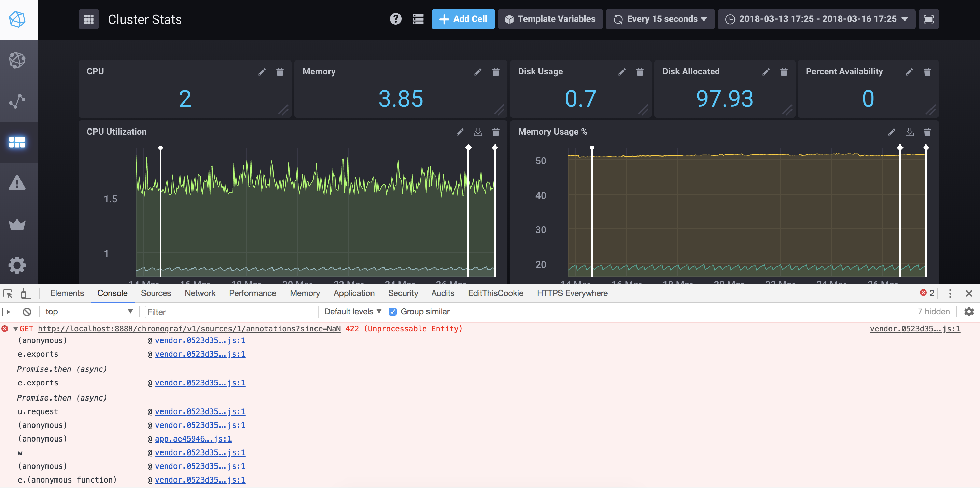Enter fullscreen presentation mode

[929, 19]
